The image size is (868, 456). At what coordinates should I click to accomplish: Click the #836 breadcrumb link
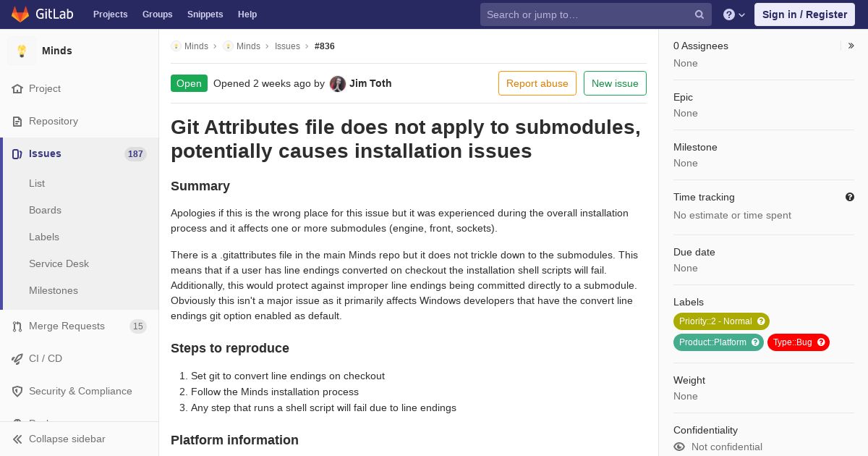click(325, 46)
